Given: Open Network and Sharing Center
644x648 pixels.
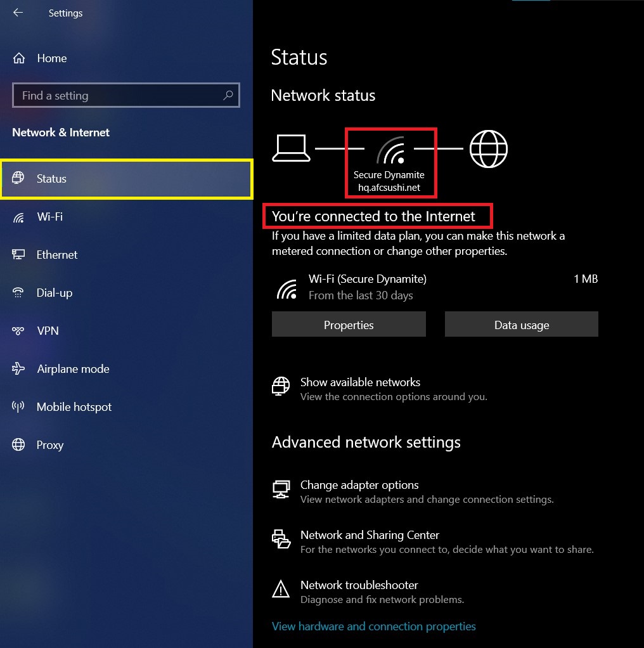Looking at the screenshot, I should 370,535.
